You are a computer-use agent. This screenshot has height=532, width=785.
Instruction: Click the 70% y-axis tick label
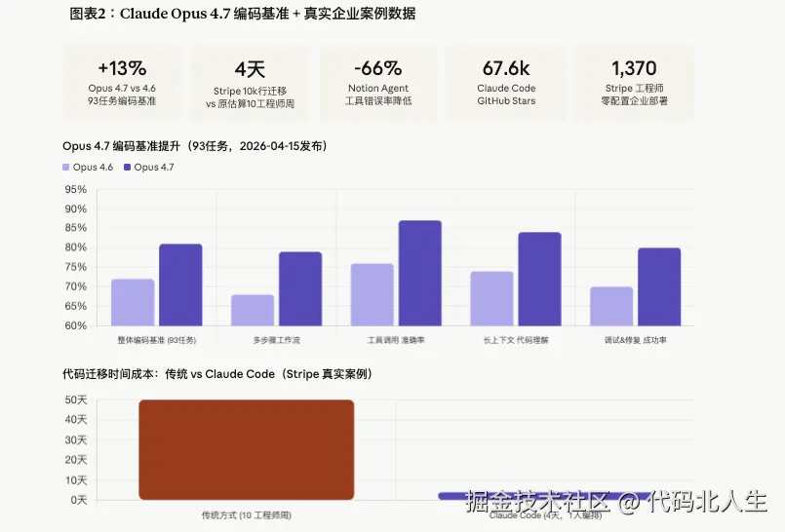coord(76,286)
